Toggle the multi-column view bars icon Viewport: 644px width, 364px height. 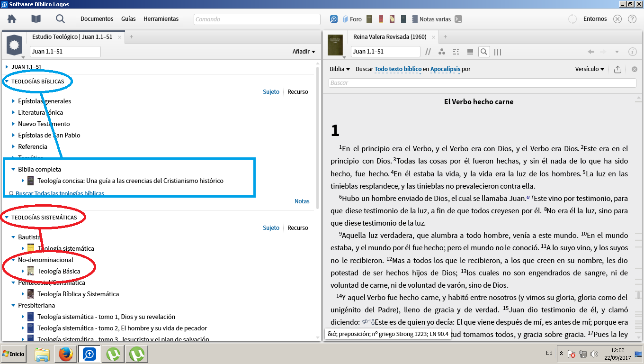tap(498, 52)
